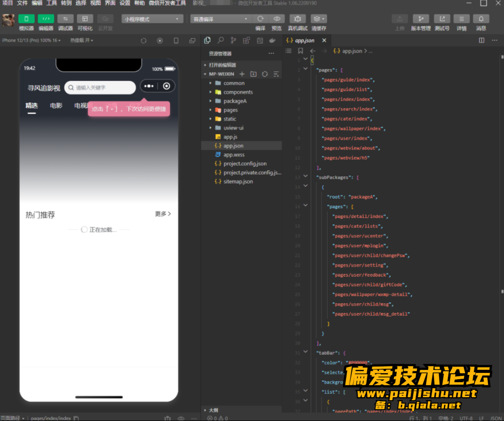Open the 文件 menu
This screenshot has width=504, height=421.
pos(22,3)
